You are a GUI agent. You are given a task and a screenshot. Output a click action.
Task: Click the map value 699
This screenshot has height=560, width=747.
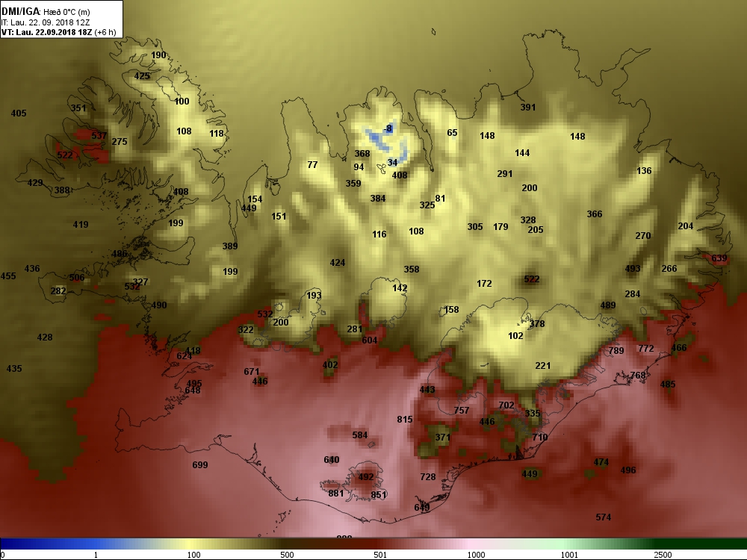pos(200,464)
